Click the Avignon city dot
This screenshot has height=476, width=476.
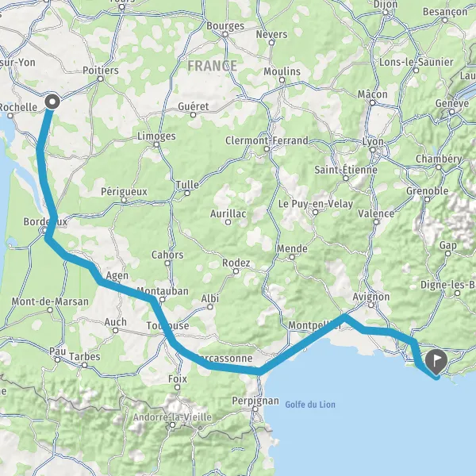point(371,305)
